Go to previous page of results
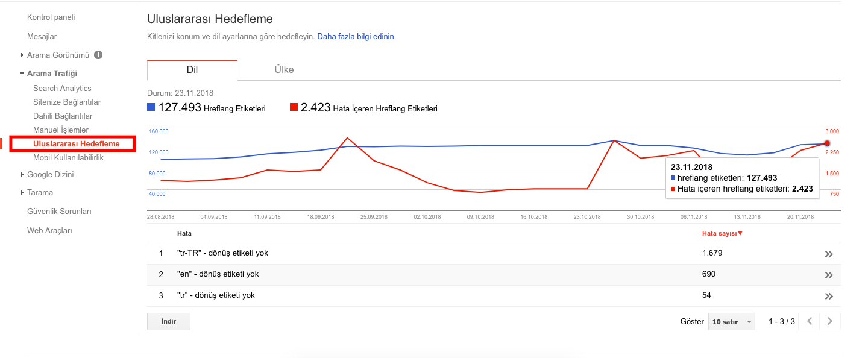Image resolution: width=868 pixels, height=358 pixels. 810,322
